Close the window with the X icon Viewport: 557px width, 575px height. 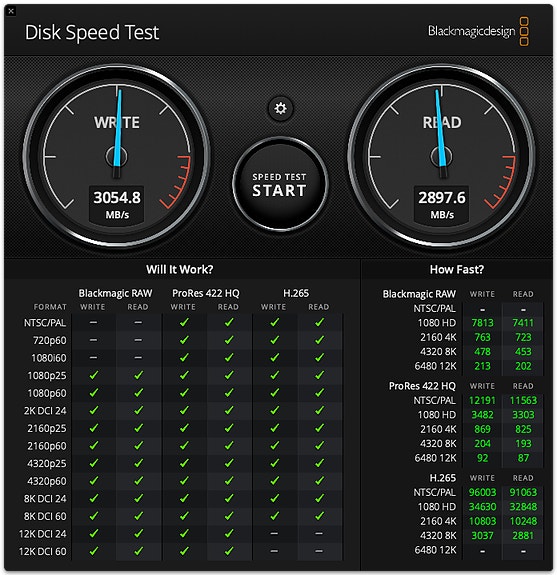11,11
